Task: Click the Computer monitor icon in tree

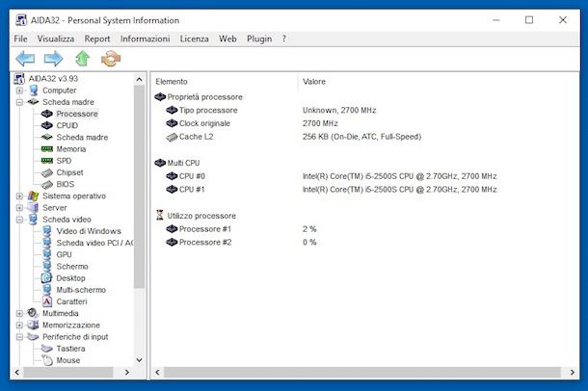Action: [x=34, y=91]
